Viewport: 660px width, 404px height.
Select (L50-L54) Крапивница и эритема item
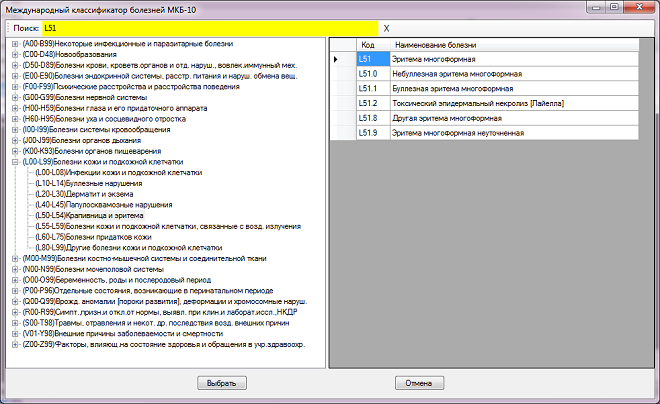(x=90, y=215)
